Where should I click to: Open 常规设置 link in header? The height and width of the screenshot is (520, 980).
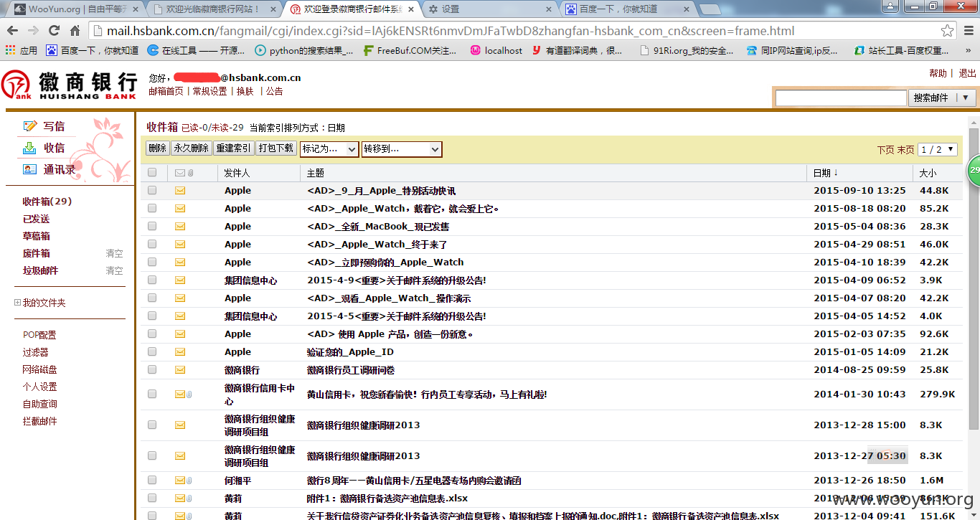click(x=209, y=91)
